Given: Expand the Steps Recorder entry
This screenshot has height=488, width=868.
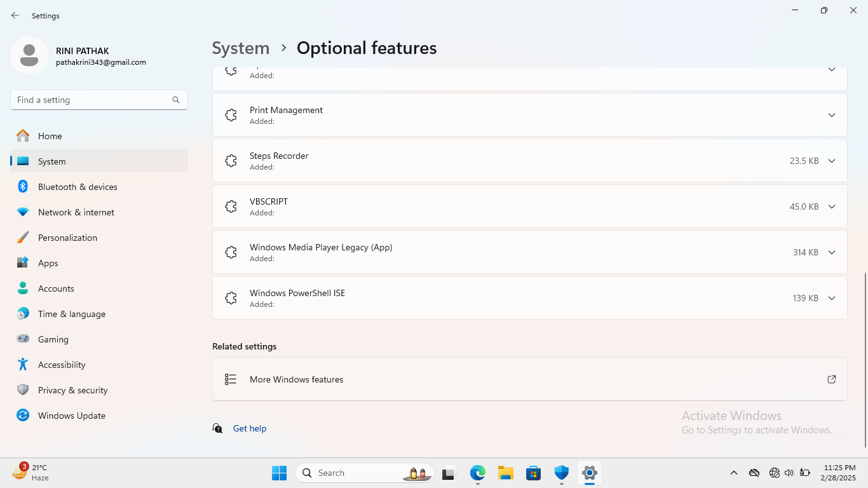Looking at the screenshot, I should click(x=831, y=161).
